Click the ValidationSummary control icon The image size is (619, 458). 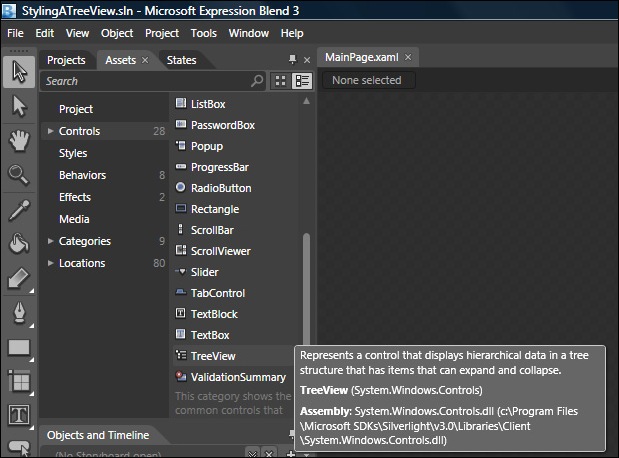181,376
